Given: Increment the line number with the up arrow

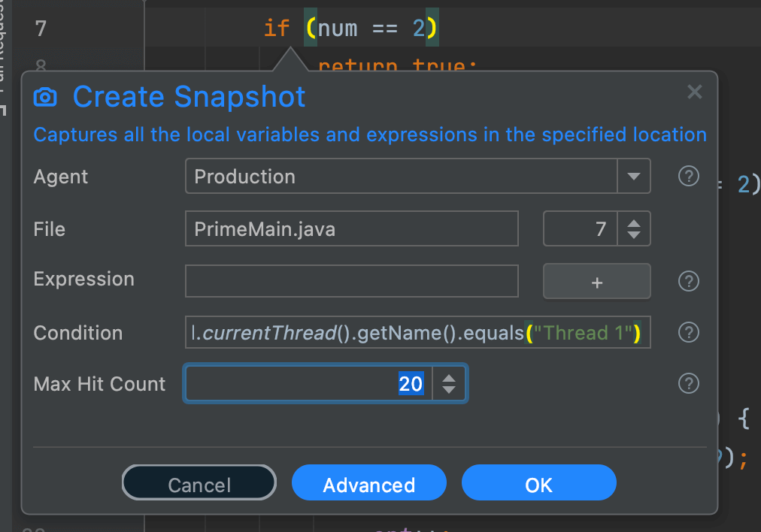Looking at the screenshot, I should pyautogui.click(x=635, y=223).
